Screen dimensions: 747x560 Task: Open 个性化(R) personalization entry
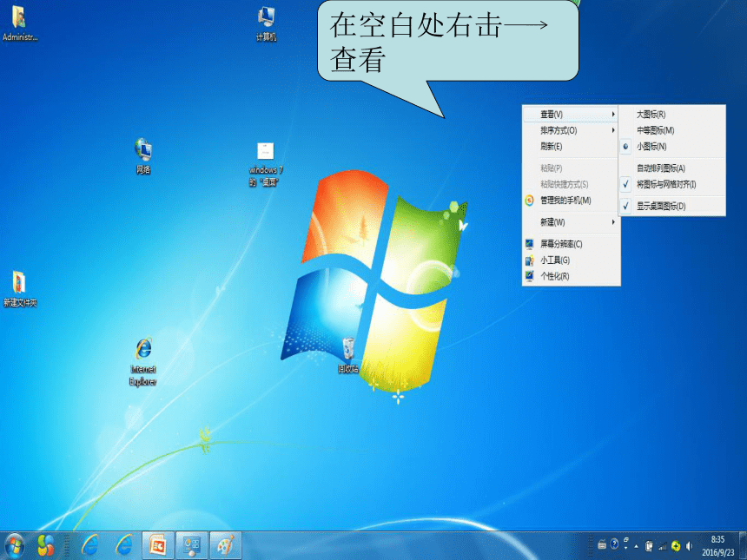pyautogui.click(x=571, y=276)
